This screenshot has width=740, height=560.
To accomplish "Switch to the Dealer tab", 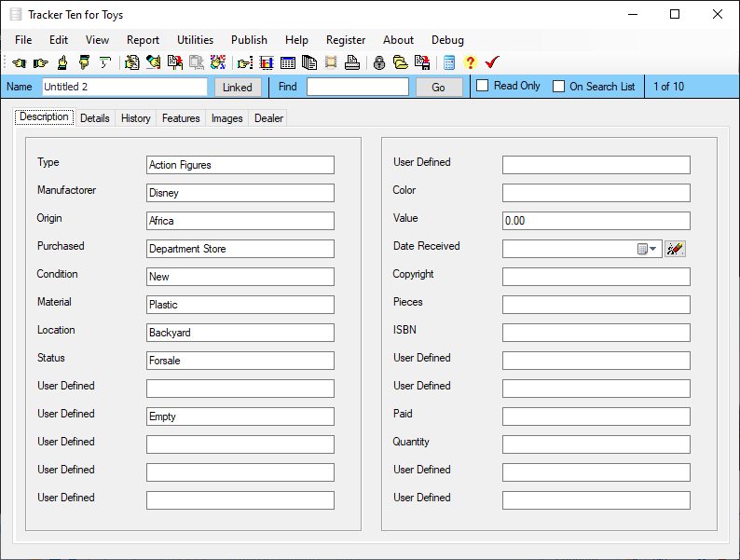I will [x=268, y=118].
